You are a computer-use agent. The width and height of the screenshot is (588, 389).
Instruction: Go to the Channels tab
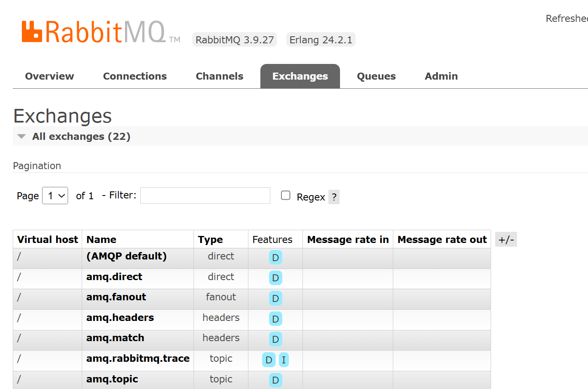point(220,76)
